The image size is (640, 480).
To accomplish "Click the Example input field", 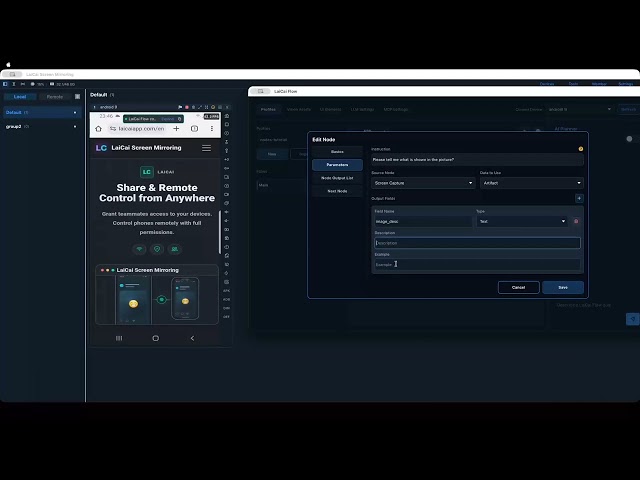I will 477,264.
